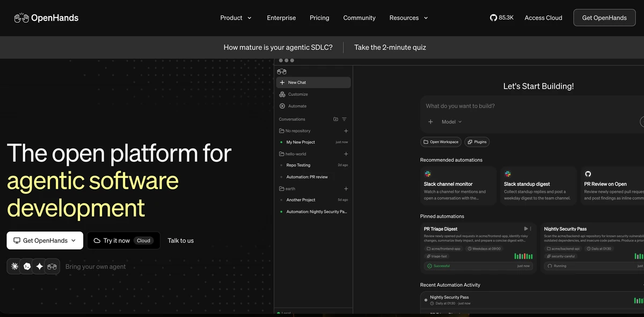Click the Customize icon in the sidebar
Screen dimensions: 644x317
(x=282, y=94)
